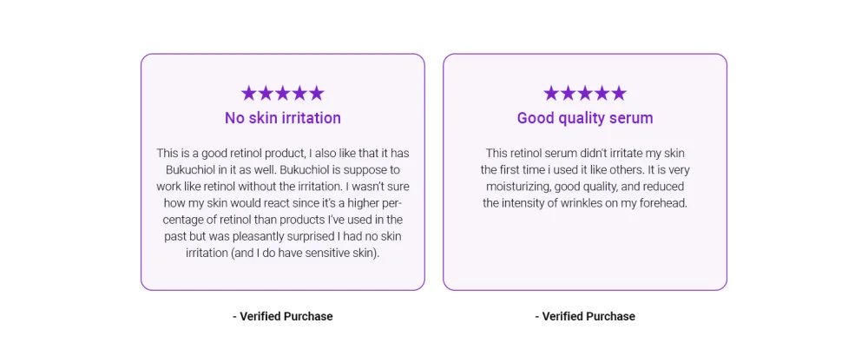The image size is (868, 356).
Task: Click the third star in the right review
Action: 585,93
